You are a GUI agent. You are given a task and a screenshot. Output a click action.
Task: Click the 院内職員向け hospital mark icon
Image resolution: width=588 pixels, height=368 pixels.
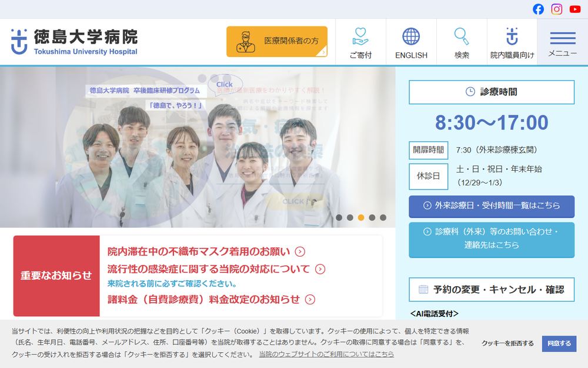click(x=512, y=37)
